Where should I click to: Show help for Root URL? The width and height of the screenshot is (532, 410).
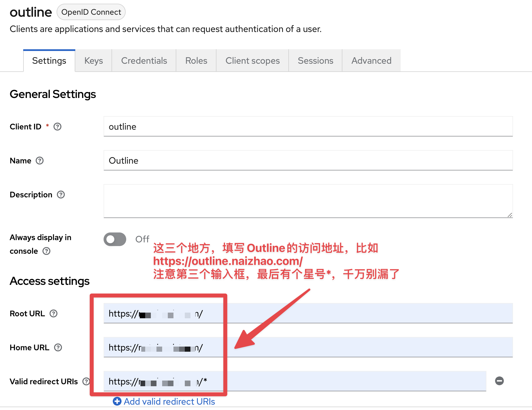[53, 313]
